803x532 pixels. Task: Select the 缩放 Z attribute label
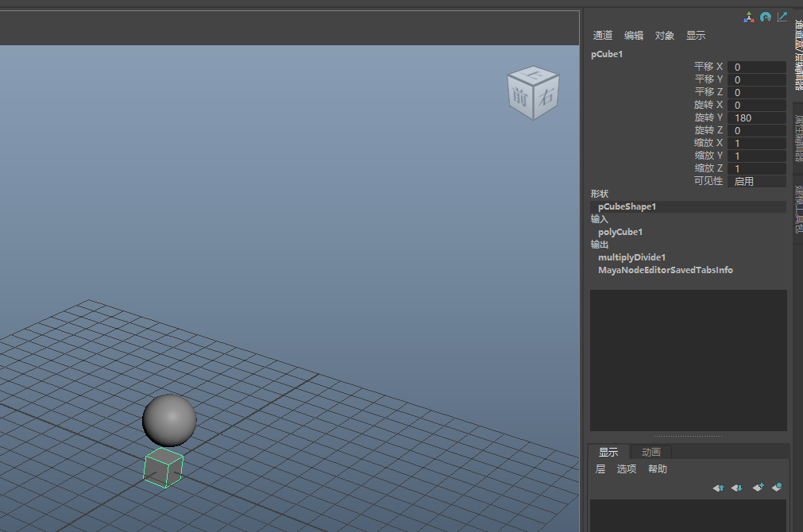pos(708,168)
